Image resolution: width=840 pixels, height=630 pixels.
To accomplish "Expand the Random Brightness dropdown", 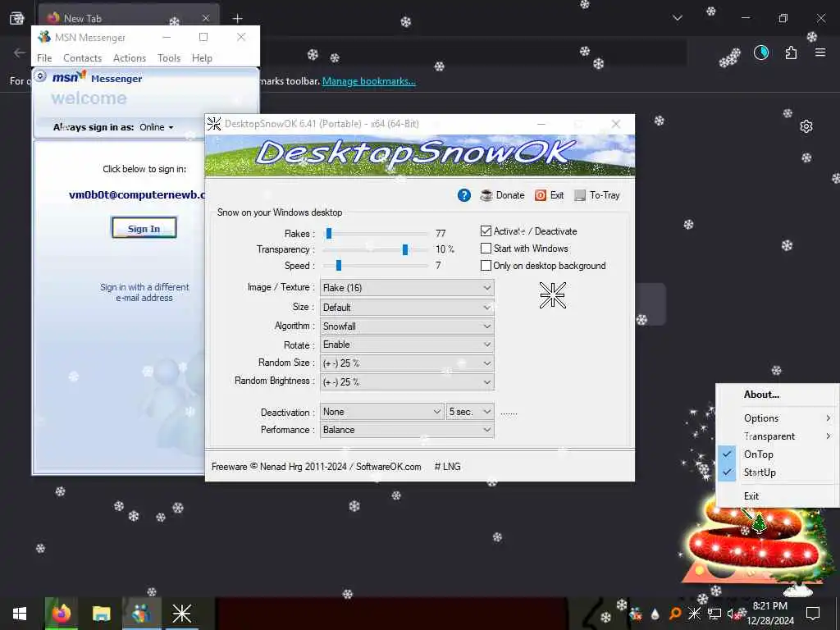I will (407, 382).
